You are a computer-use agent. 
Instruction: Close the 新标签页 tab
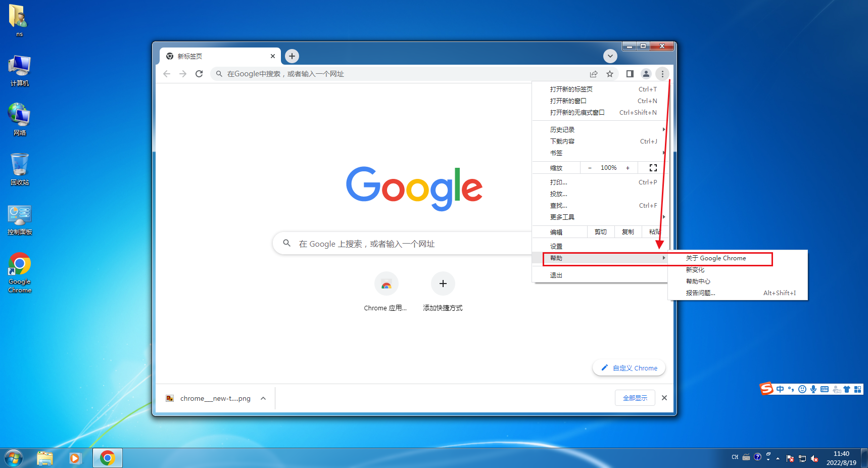pos(273,56)
